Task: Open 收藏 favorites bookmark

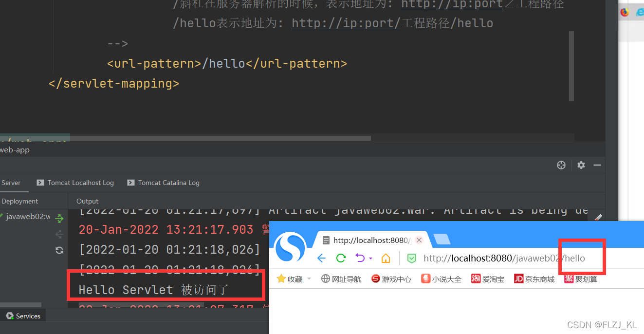Action: [290, 279]
